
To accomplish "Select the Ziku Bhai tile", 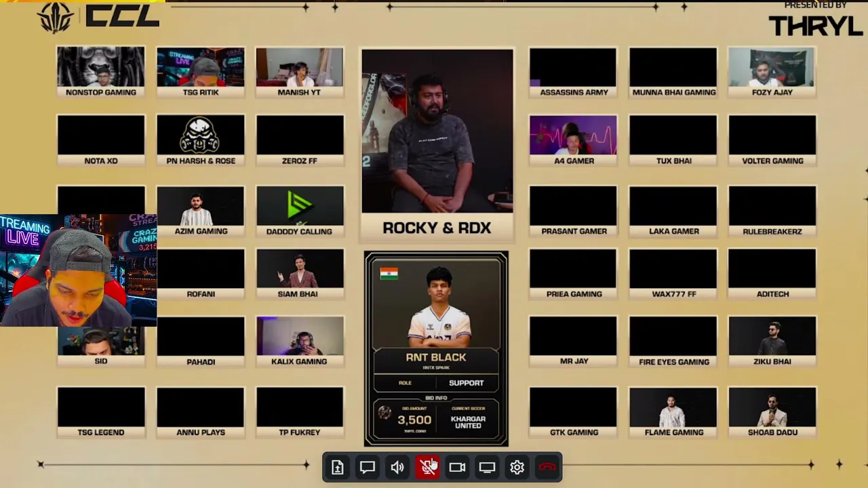I will 772,342.
